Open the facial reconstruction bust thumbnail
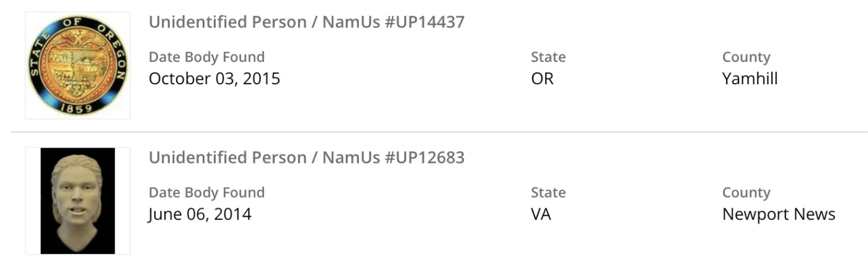Screen dimensions: 868x264 77,200
